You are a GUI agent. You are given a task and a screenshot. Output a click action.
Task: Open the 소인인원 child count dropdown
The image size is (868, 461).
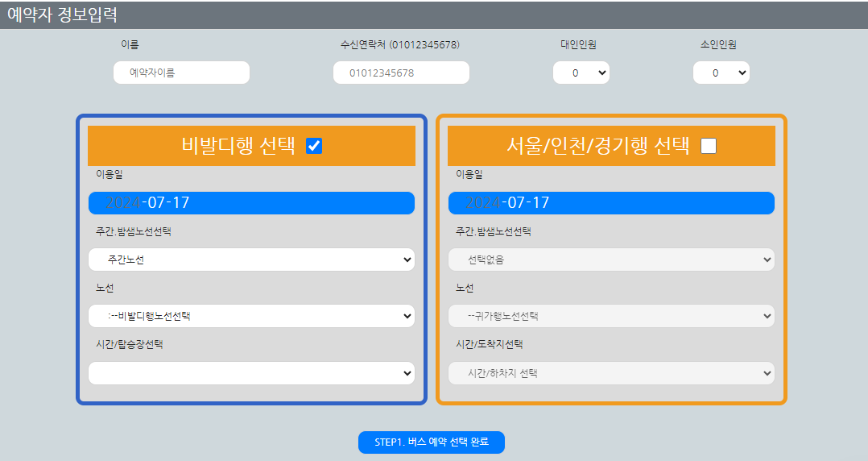(721, 73)
